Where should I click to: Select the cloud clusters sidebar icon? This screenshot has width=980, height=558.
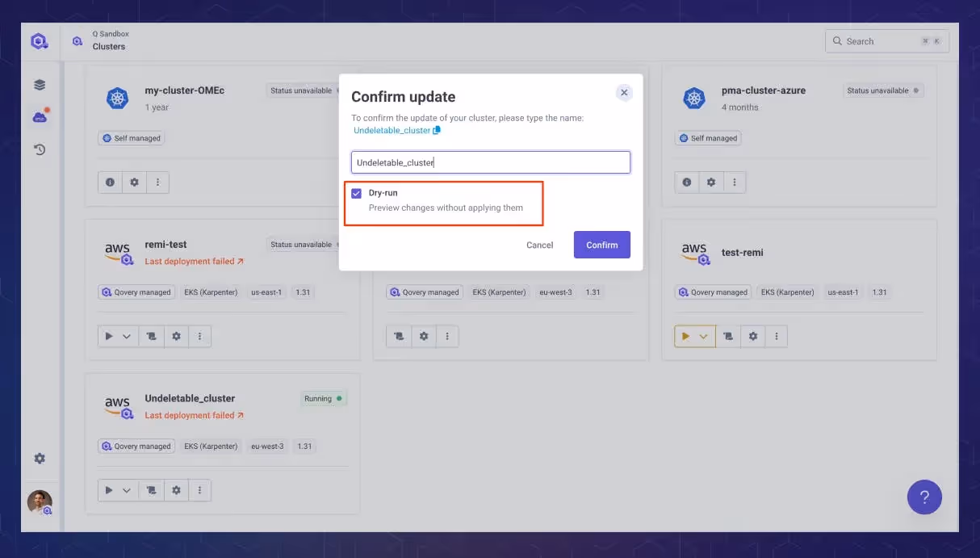tap(40, 117)
